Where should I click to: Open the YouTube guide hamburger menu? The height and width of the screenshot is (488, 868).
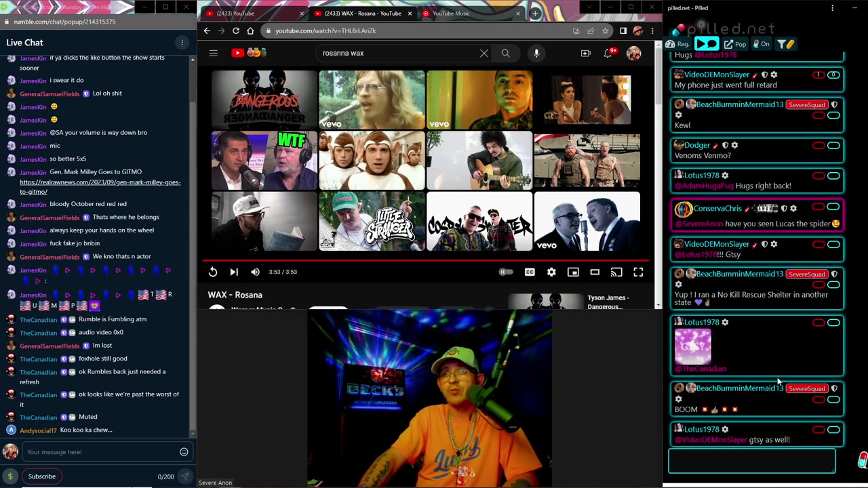point(213,53)
